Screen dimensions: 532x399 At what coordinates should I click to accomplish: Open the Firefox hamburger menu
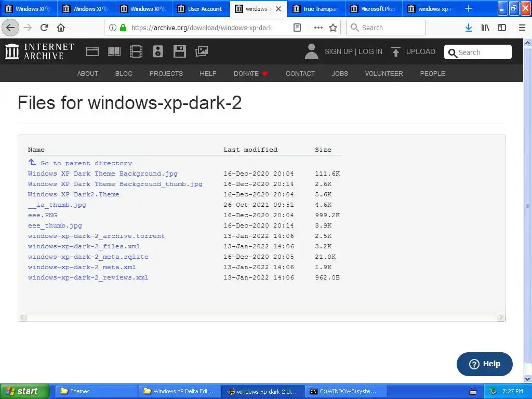tap(522, 28)
